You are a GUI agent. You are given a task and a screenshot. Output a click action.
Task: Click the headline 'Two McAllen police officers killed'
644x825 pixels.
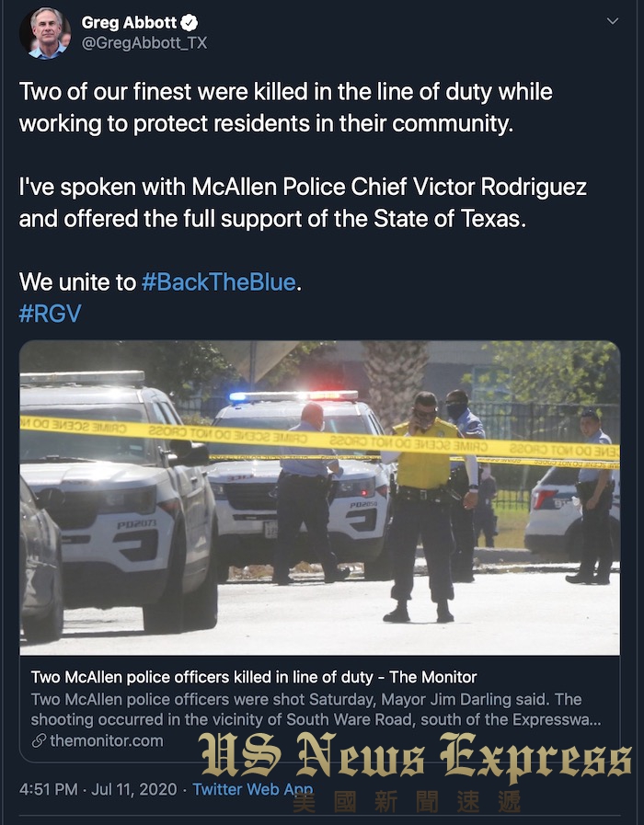[254, 677]
